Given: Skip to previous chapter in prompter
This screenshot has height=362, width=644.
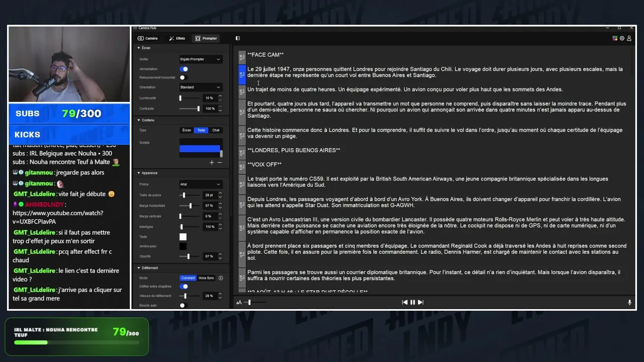Looking at the screenshot, I should coord(405,302).
